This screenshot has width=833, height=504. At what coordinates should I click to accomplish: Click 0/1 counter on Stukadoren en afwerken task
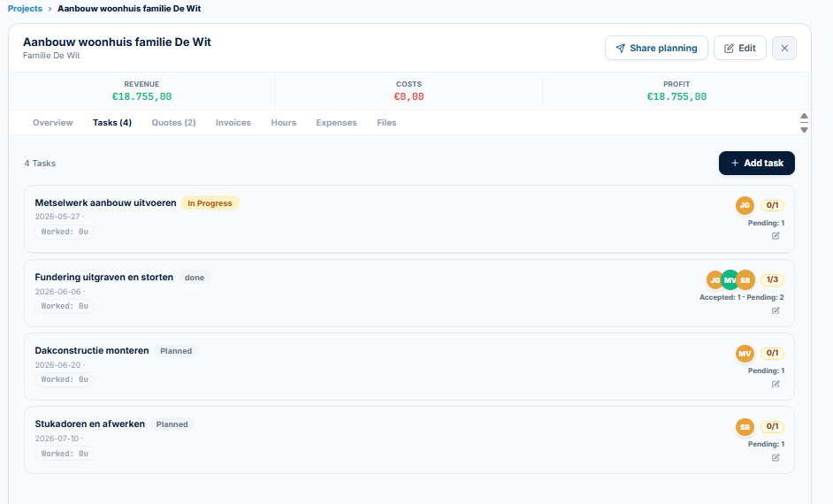pyautogui.click(x=773, y=426)
